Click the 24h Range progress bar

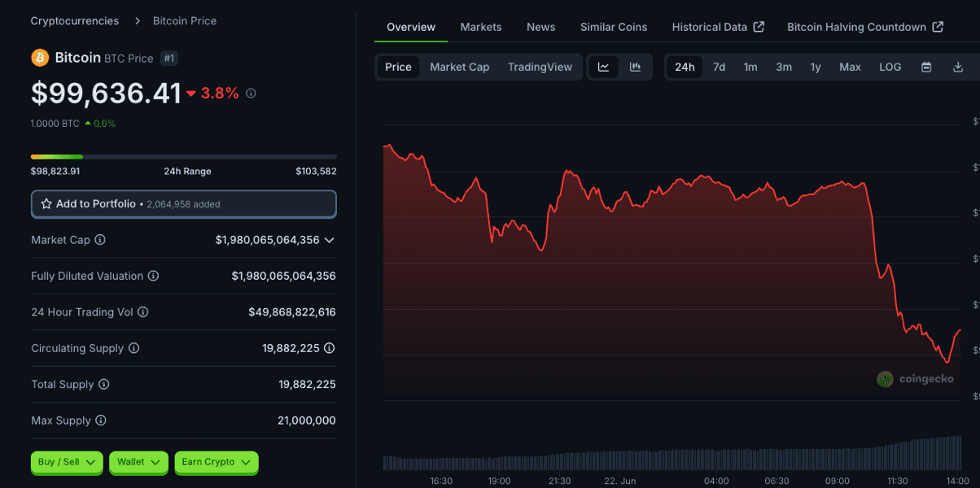coord(184,156)
